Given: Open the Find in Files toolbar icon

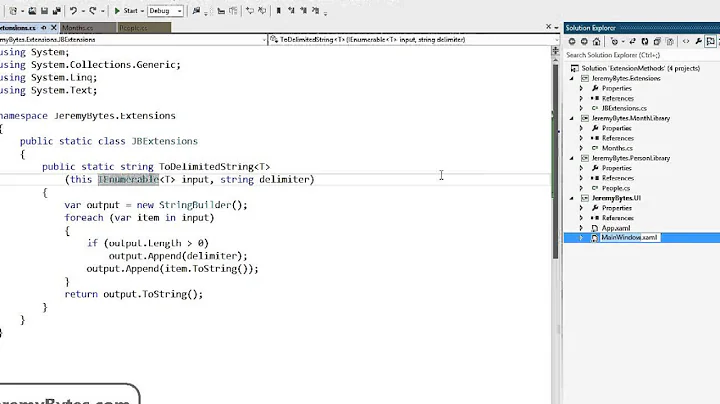Looking at the screenshot, I should (x=197, y=11).
